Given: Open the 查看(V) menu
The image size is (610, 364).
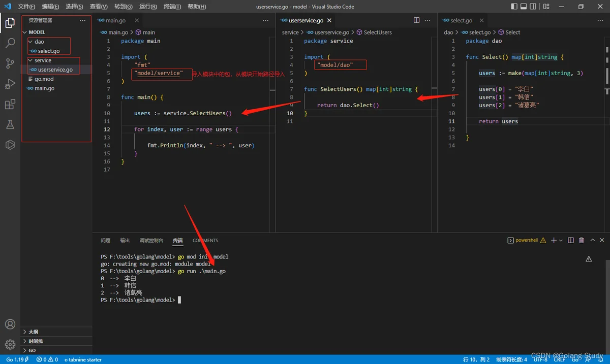Looking at the screenshot, I should tap(99, 7).
